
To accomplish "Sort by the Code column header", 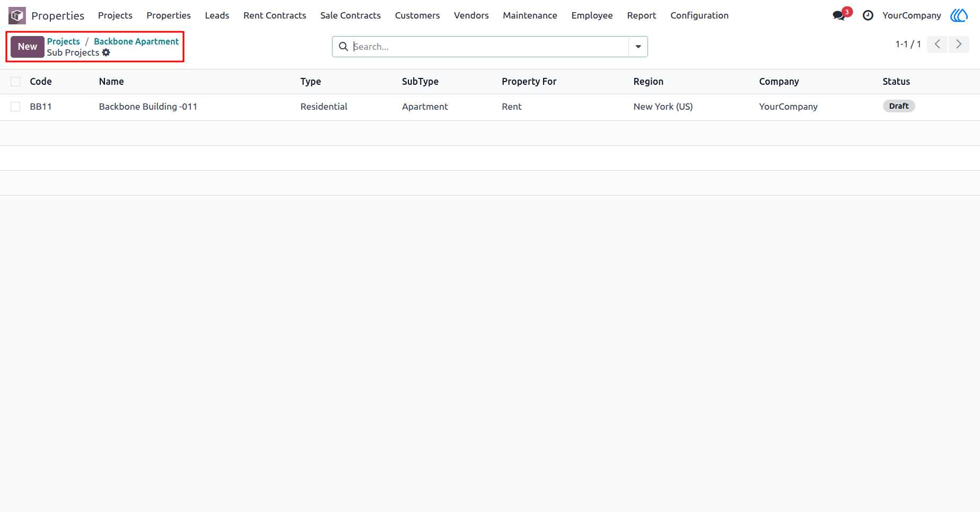I will pyautogui.click(x=41, y=82).
